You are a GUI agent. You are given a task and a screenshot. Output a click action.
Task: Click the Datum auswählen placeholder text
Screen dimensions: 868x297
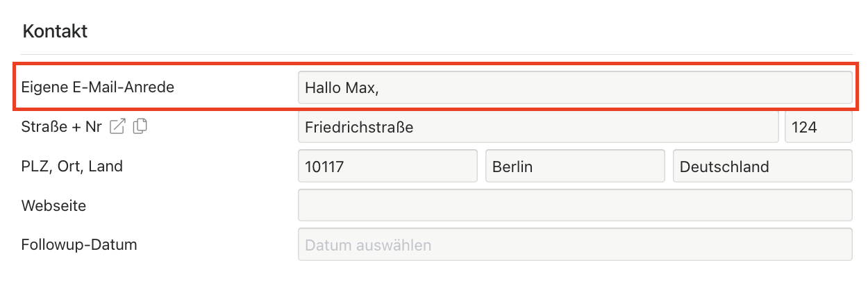(368, 245)
